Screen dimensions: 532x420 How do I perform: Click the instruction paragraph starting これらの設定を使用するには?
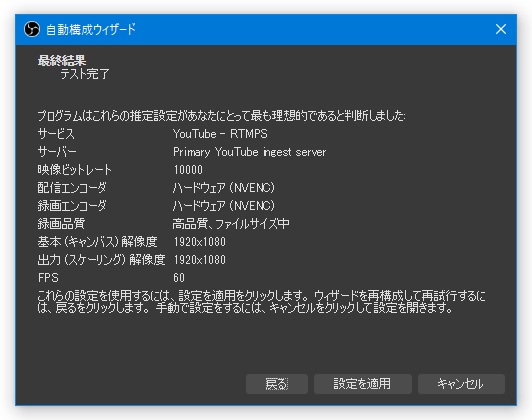261,302
